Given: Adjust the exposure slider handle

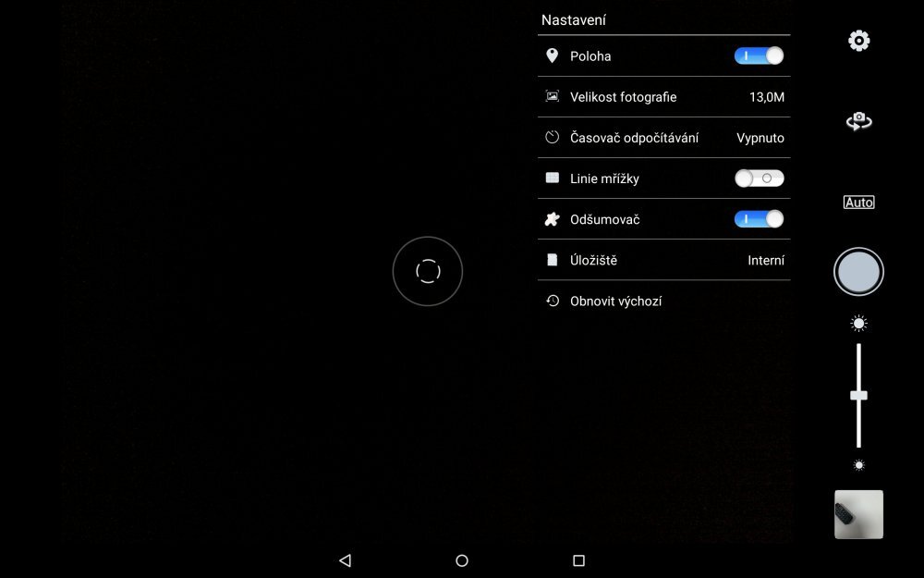Looking at the screenshot, I should click(858, 394).
